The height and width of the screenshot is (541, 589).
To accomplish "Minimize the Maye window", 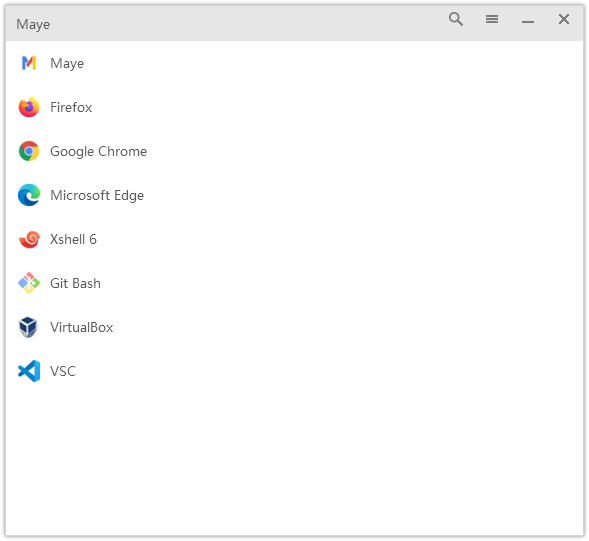I will tap(528, 22).
